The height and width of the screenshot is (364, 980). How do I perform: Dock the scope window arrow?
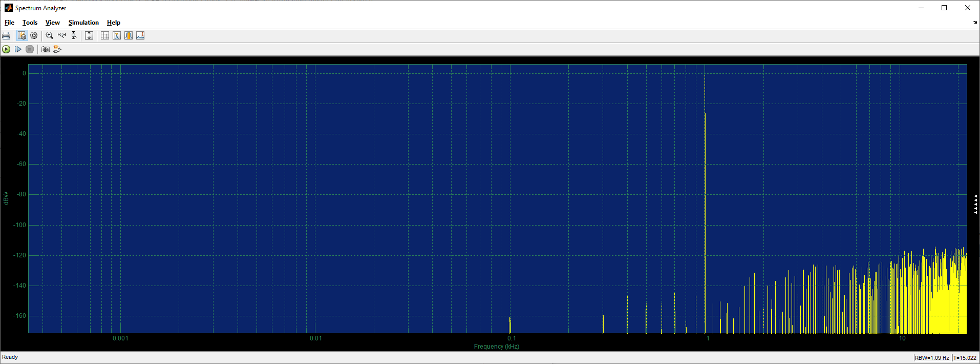975,23
